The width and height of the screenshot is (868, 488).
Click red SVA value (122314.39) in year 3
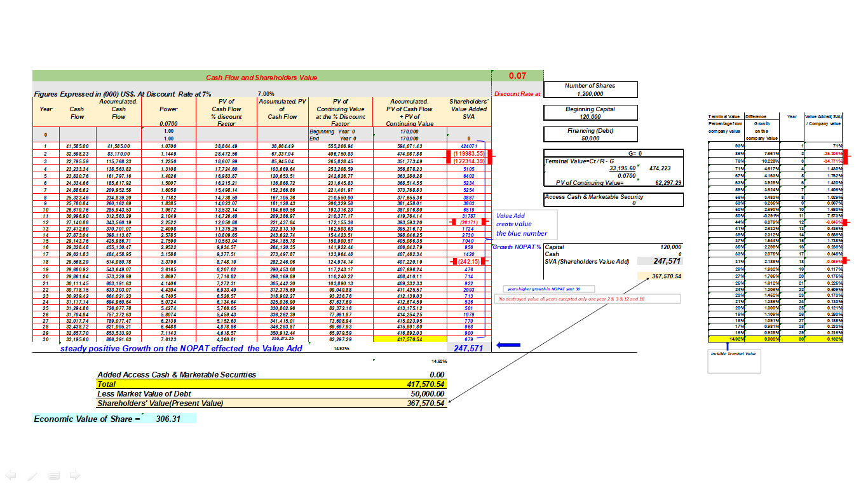(x=468, y=161)
